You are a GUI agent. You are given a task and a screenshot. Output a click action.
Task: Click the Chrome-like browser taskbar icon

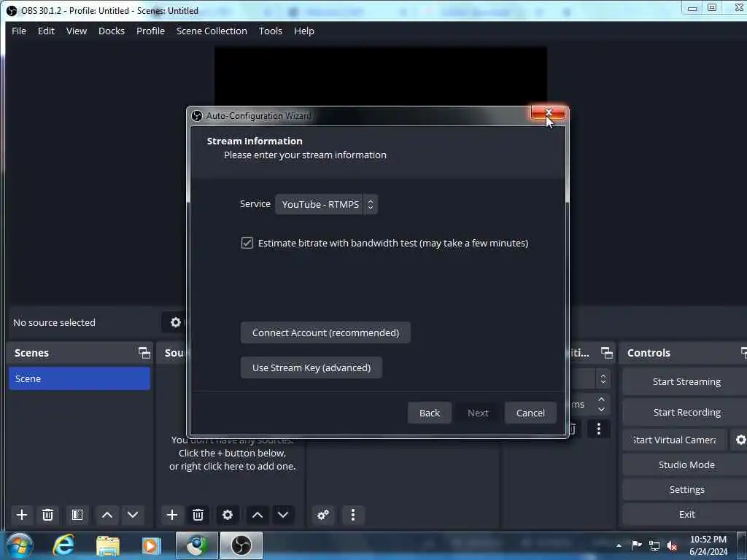click(x=196, y=545)
